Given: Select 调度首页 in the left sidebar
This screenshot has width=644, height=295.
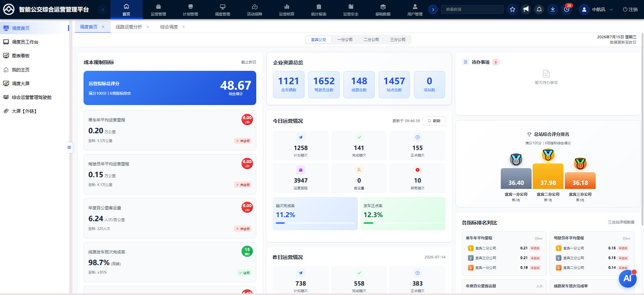Looking at the screenshot, I should tap(35, 28).
